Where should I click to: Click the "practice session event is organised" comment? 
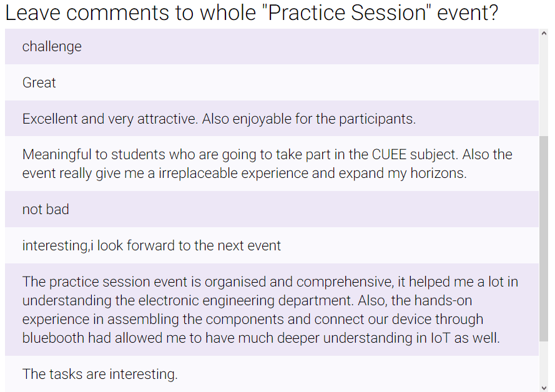pos(272,310)
